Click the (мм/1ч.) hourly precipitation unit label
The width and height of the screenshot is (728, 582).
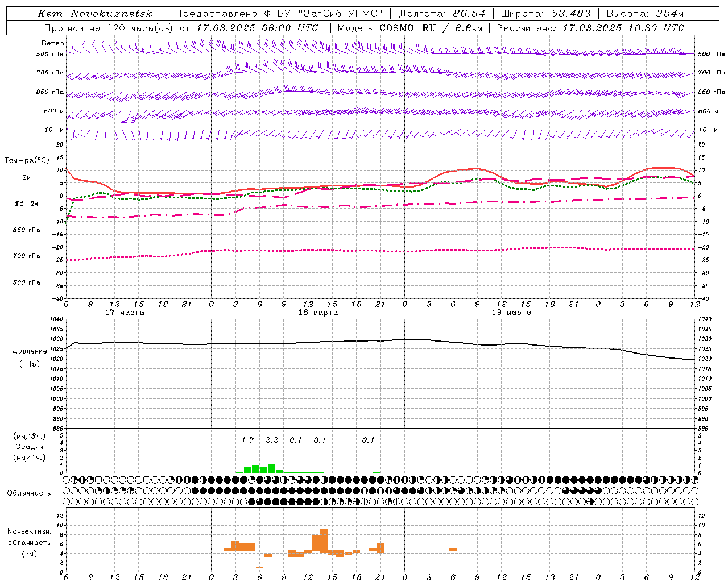pyautogui.click(x=29, y=458)
